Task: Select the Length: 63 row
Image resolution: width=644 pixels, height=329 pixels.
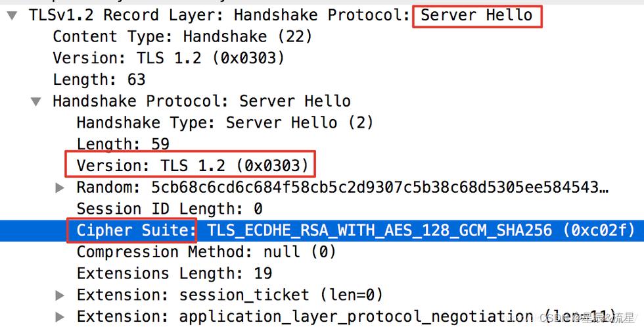Action: pos(99,80)
